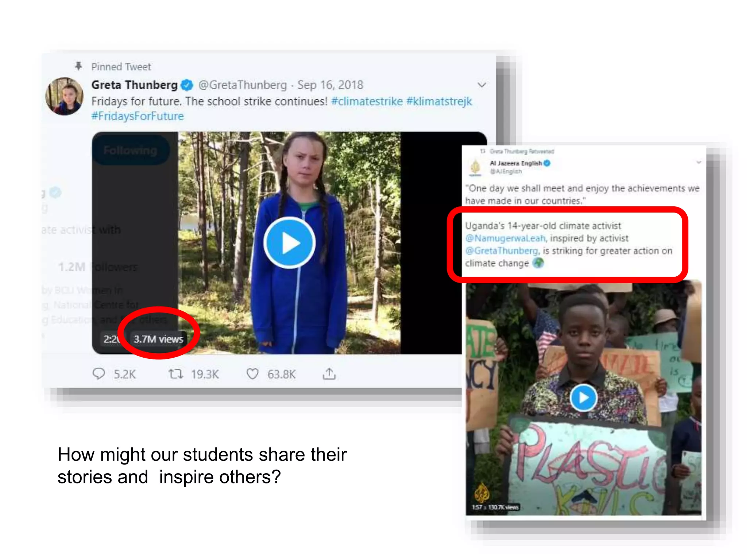The width and height of the screenshot is (747, 560).
Task: Click the 3.7M views label
Action: tap(158, 339)
